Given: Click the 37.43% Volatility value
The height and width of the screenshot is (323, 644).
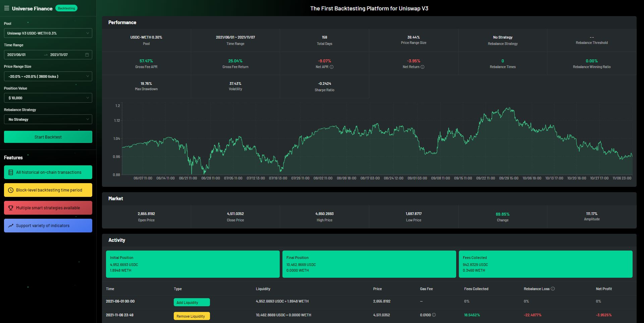Looking at the screenshot, I should coord(235,84).
